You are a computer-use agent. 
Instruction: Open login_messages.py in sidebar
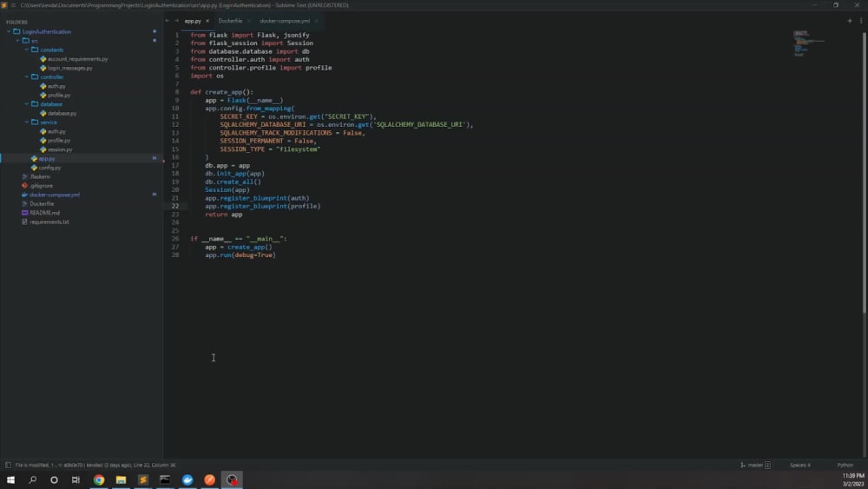tap(69, 68)
